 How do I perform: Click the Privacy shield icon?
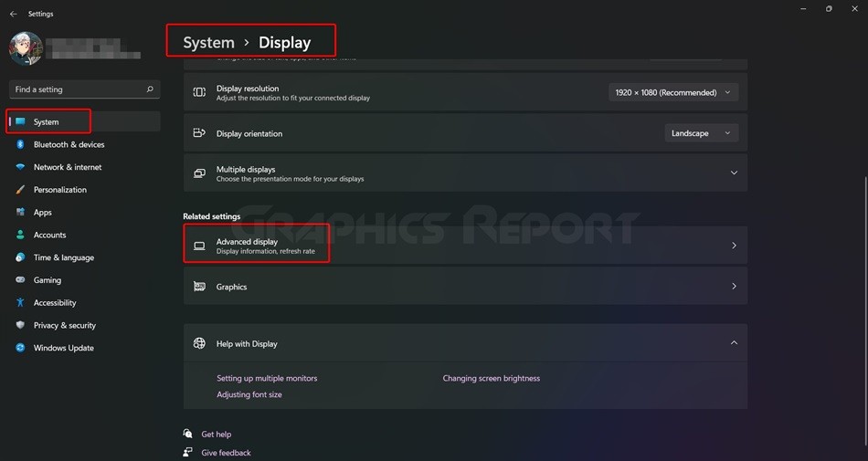pos(20,325)
